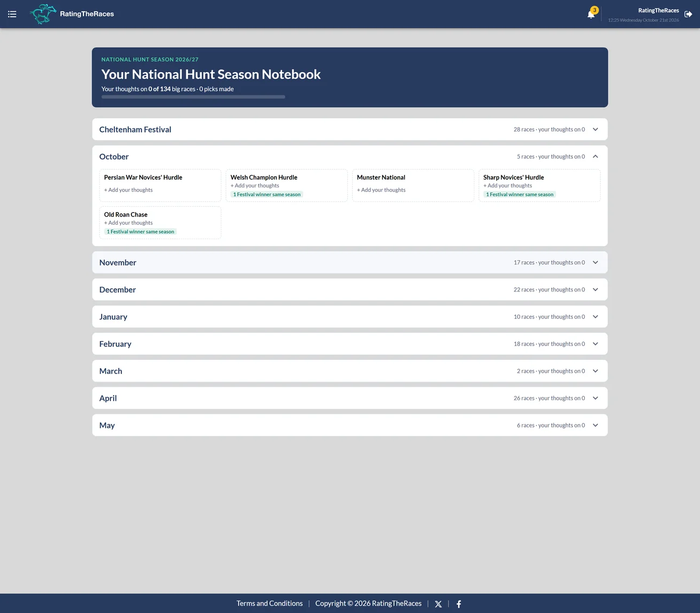This screenshot has height=613, width=700.
Task: Expand the November section chevron
Action: pyautogui.click(x=596, y=262)
